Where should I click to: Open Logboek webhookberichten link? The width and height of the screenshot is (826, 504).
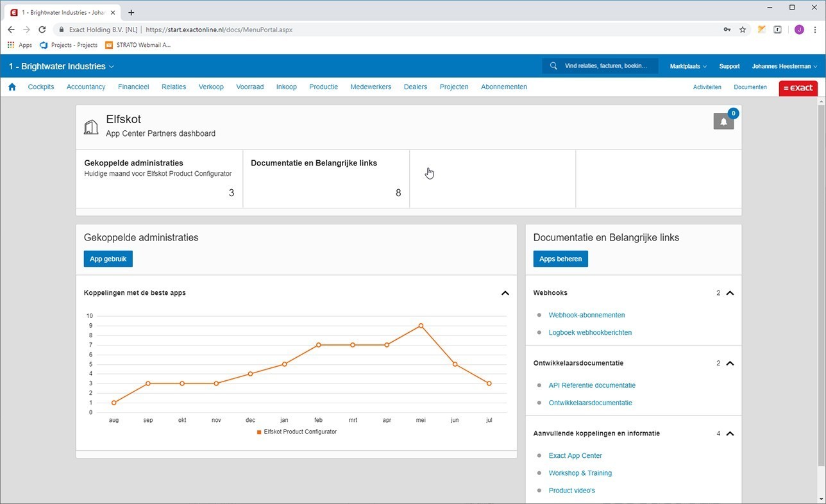pos(590,333)
